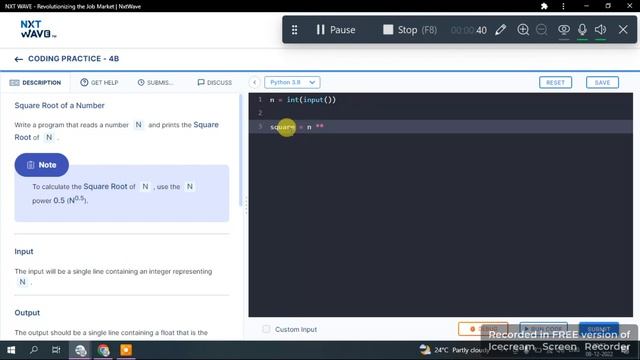Image resolution: width=640 pixels, height=360 pixels.
Task: Open Task View on taskbar
Action: [56, 350]
